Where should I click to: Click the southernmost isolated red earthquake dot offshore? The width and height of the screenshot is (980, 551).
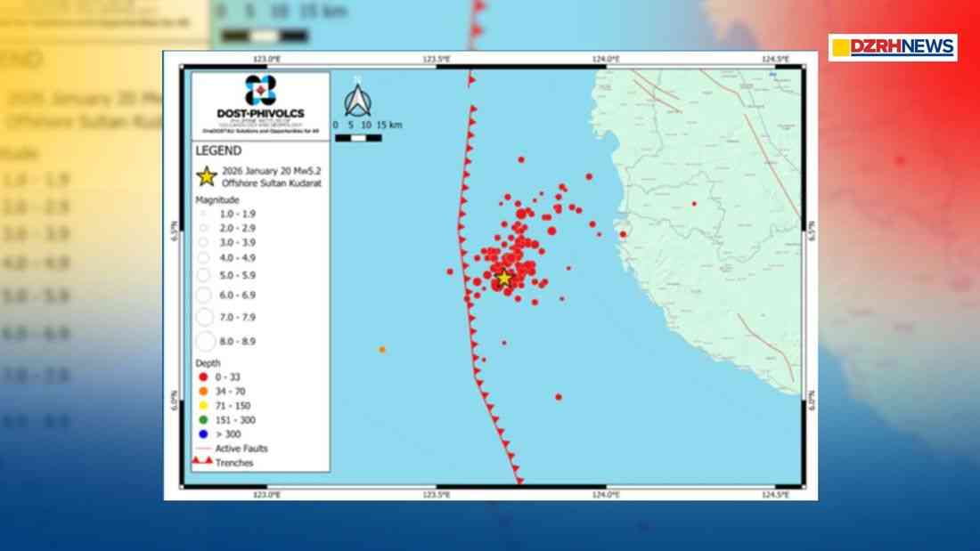558,397
